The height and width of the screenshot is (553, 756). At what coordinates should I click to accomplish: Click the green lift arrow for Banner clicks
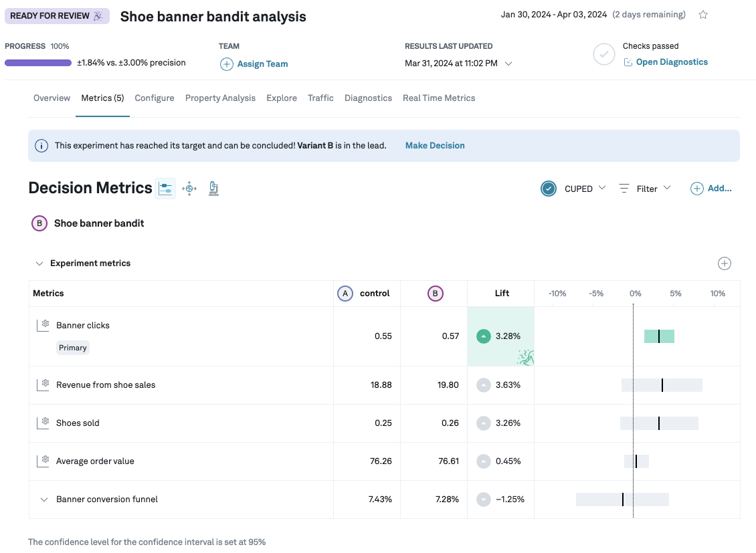click(484, 336)
